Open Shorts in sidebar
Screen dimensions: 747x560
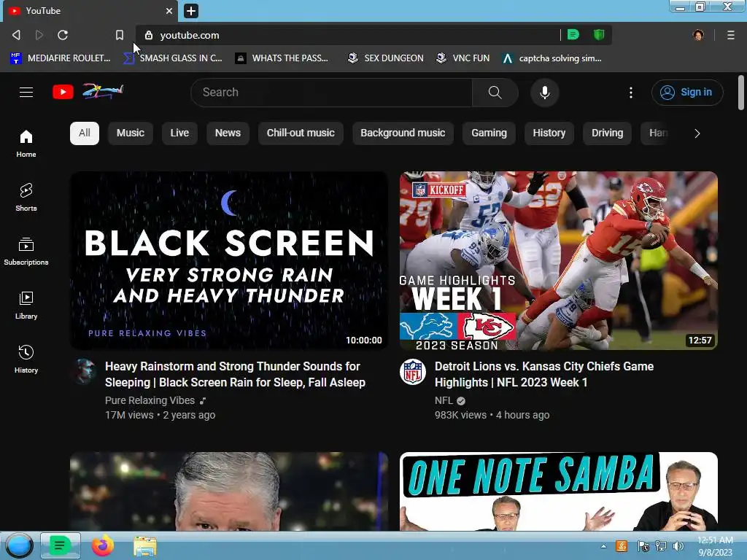(26, 197)
